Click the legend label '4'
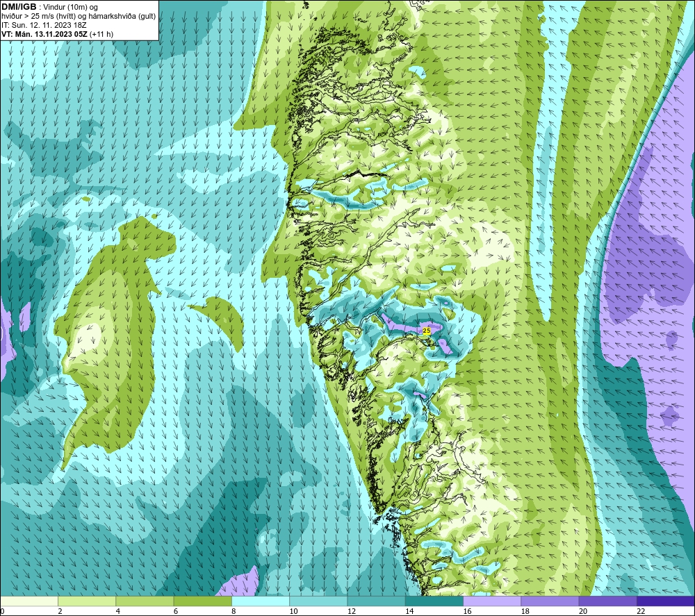 click(x=118, y=611)
